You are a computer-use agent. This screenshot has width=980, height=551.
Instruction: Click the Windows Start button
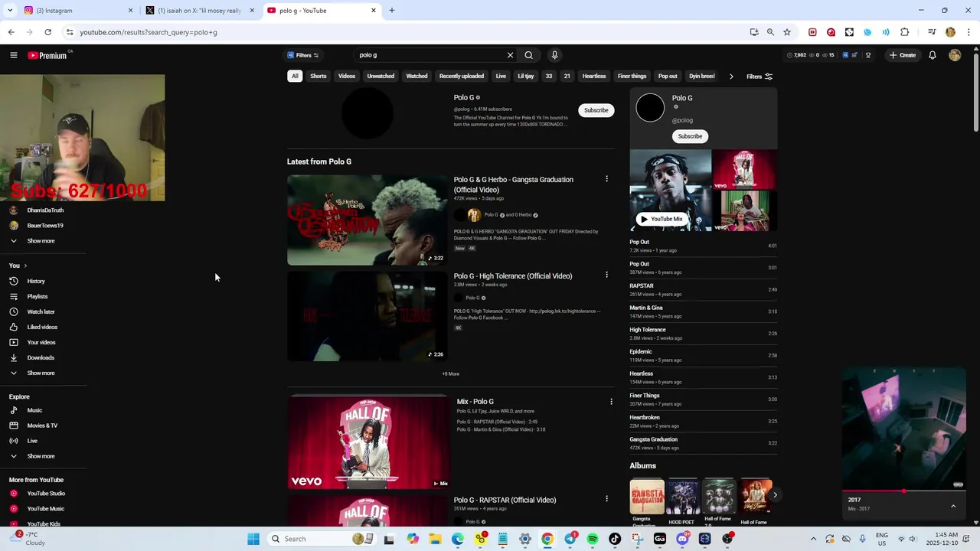253,539
